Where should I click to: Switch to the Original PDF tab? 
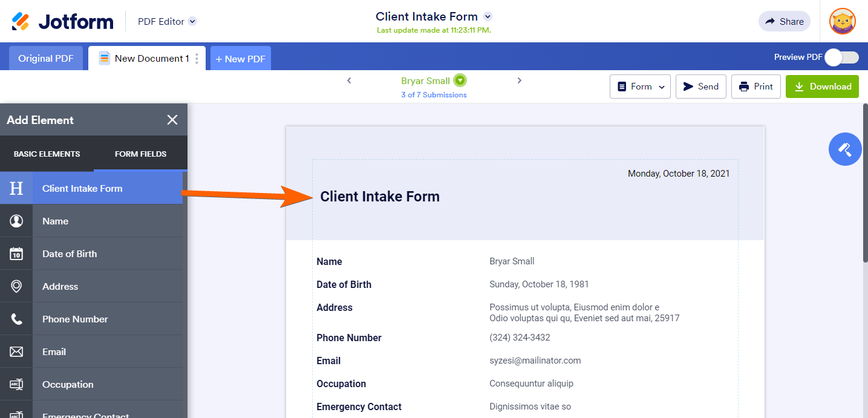point(46,59)
